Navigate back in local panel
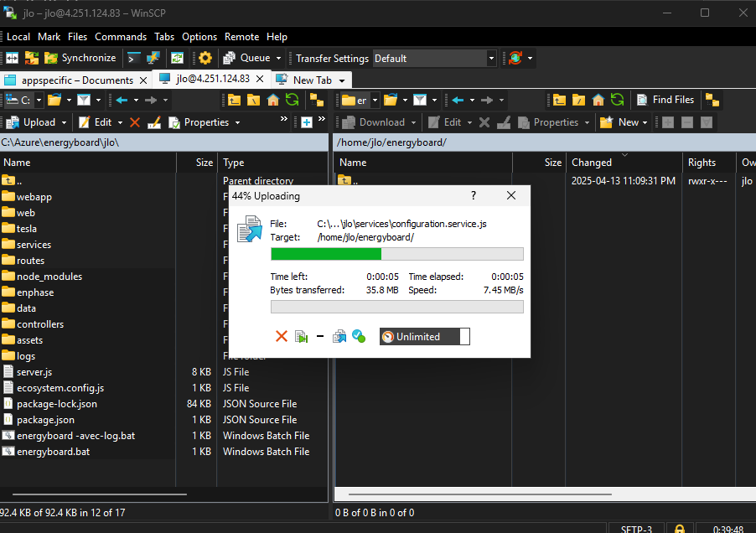This screenshot has width=756, height=533. [122, 100]
